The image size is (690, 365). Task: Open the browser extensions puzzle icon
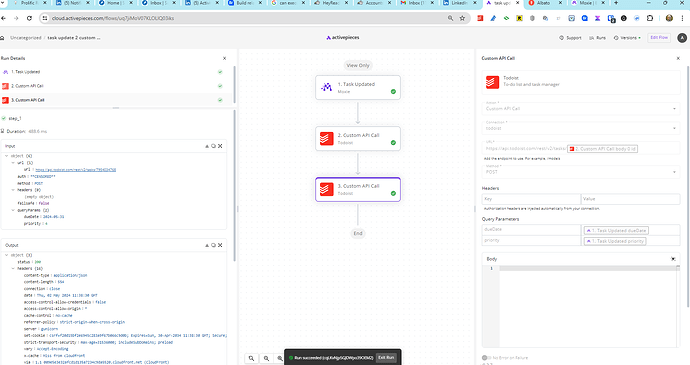click(x=650, y=18)
